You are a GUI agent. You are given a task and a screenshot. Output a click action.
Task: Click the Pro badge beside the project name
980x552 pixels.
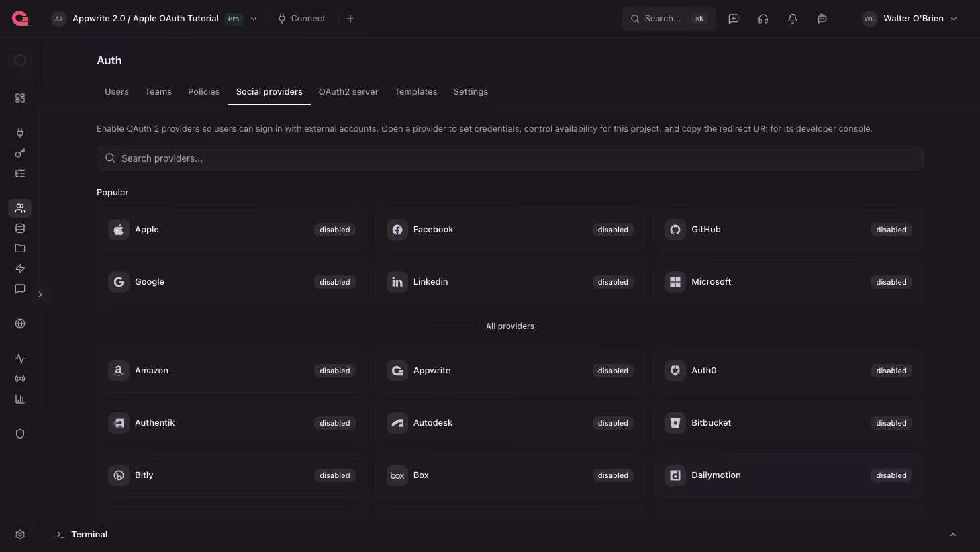pyautogui.click(x=234, y=19)
